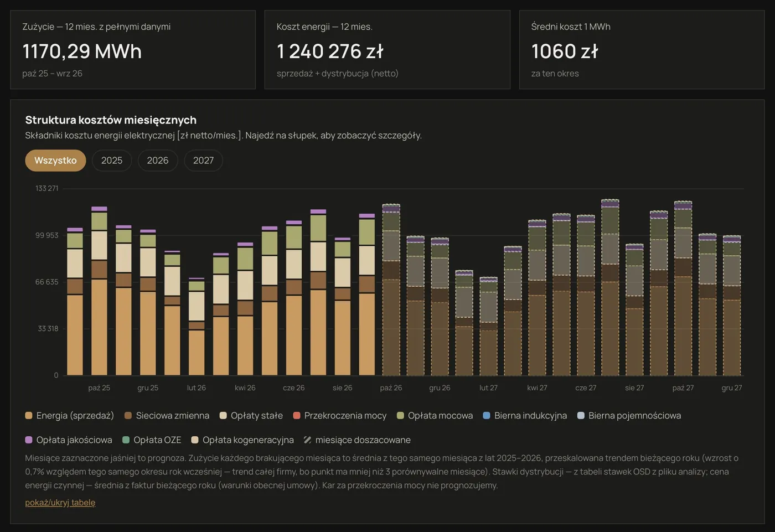Screen dimensions: 775x532
Task: Click the 1170,29 MWh consumption value
Action: point(82,51)
